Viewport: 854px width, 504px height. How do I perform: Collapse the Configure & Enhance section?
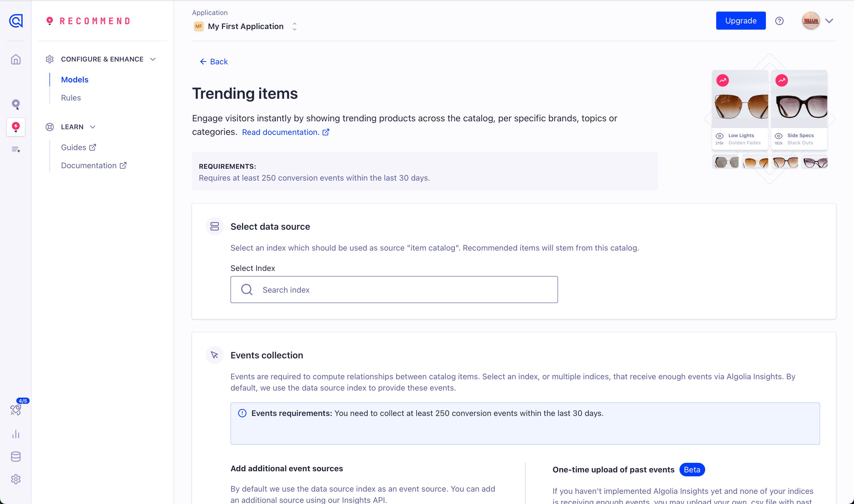[153, 59]
